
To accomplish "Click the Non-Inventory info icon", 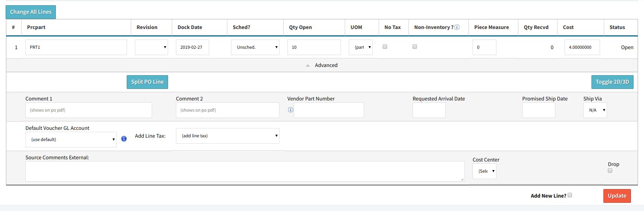I will (457, 27).
